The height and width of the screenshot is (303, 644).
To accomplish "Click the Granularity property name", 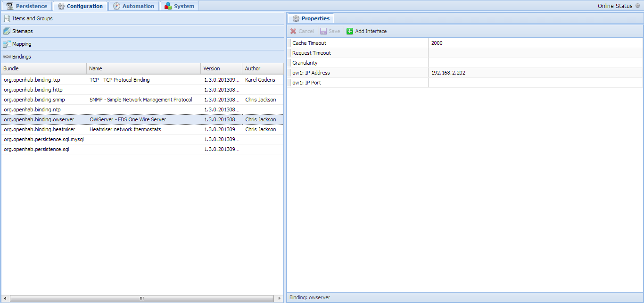I will (x=305, y=63).
